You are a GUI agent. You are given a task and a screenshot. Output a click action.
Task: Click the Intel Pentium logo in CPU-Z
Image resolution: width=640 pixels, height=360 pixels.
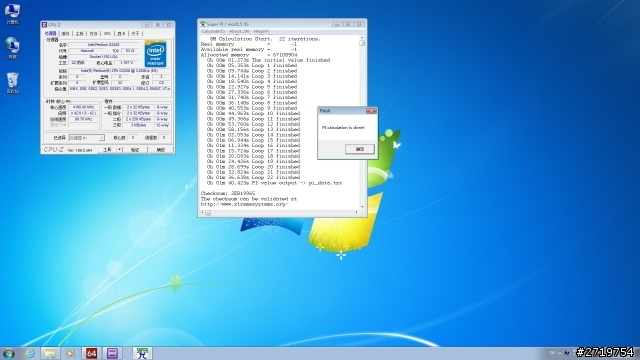point(156,54)
